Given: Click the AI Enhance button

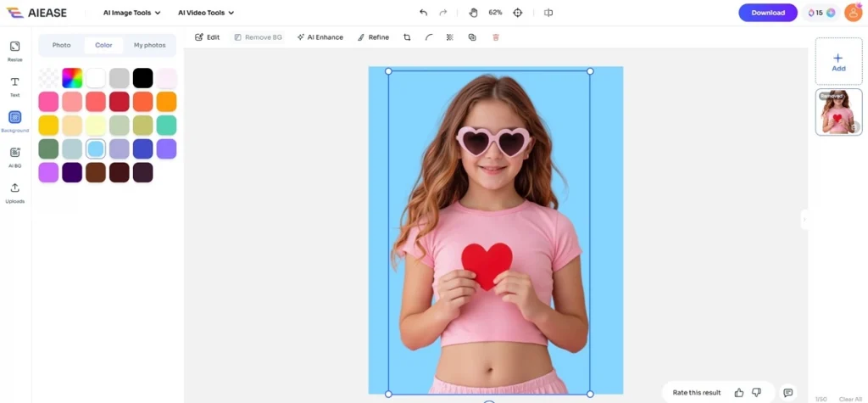Looking at the screenshot, I should (320, 37).
